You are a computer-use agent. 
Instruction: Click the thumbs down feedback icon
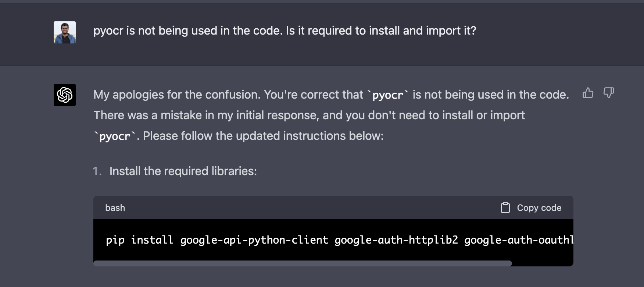(609, 93)
